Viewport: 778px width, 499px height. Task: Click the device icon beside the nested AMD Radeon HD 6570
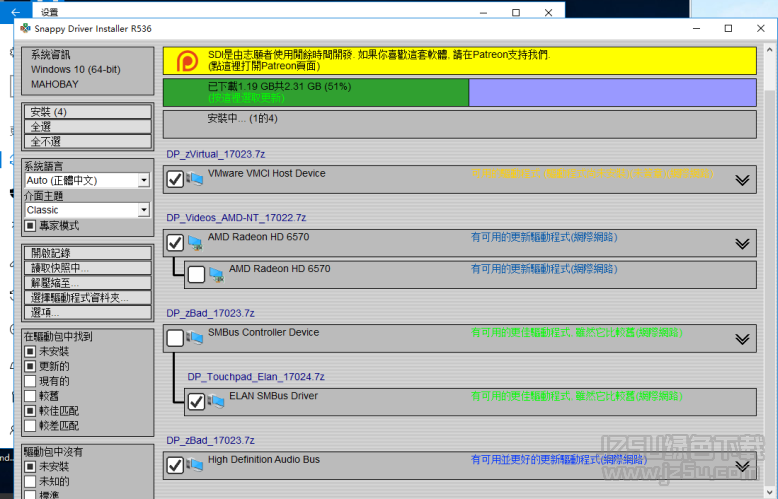216,274
